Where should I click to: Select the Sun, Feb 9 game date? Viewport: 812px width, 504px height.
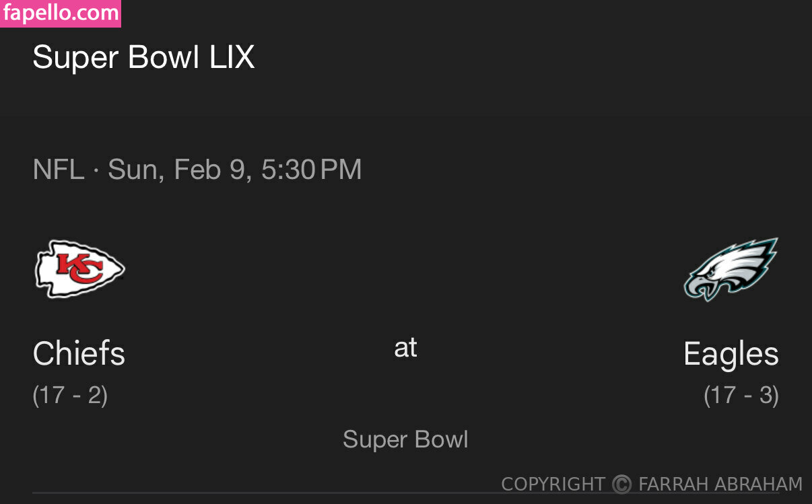click(175, 170)
